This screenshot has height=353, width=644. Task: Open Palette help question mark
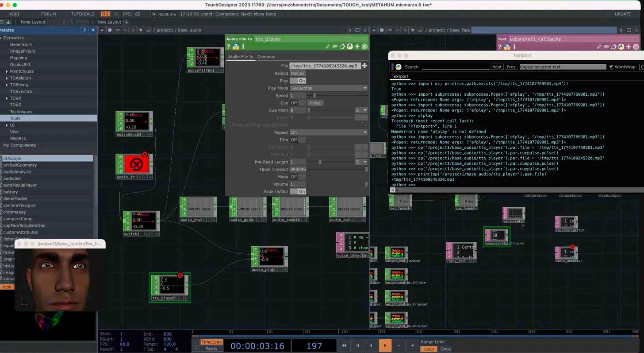(x=84, y=30)
